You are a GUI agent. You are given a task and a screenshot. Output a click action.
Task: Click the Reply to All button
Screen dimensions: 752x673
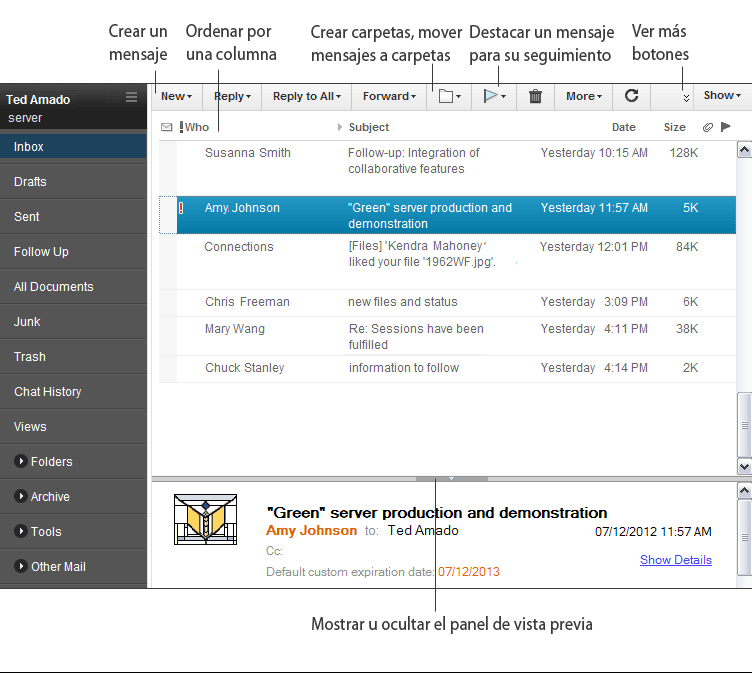click(x=307, y=96)
